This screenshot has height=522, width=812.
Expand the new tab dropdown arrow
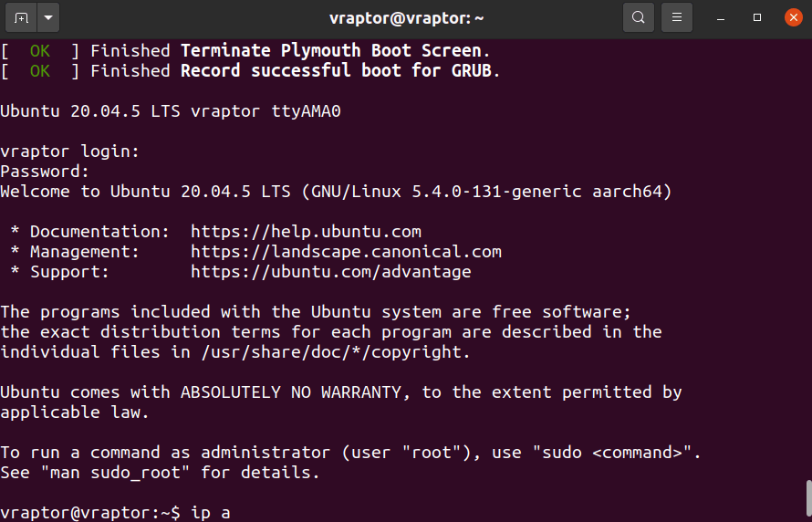48,17
